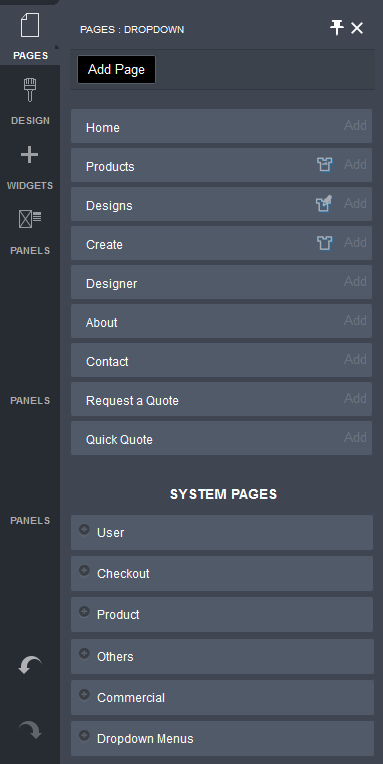This screenshot has height=764, width=383.
Task: Select the Contact page name
Action: tap(107, 362)
